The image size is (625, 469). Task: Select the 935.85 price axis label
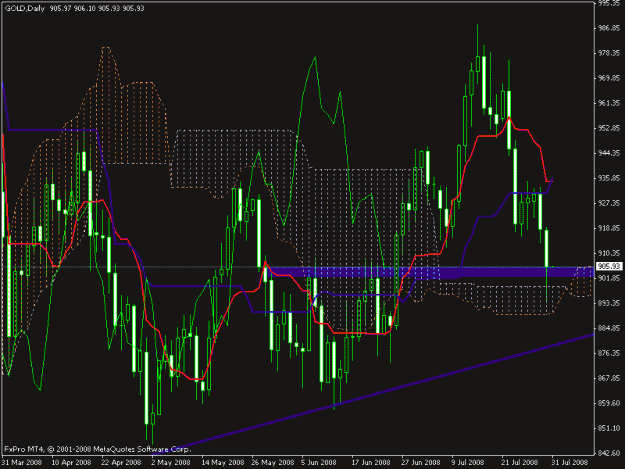click(609, 178)
